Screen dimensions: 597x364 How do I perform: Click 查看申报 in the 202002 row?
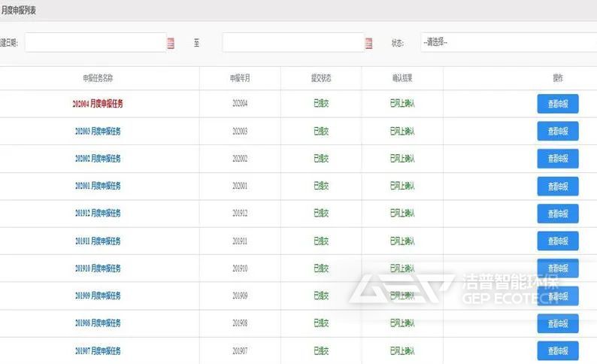click(x=558, y=159)
